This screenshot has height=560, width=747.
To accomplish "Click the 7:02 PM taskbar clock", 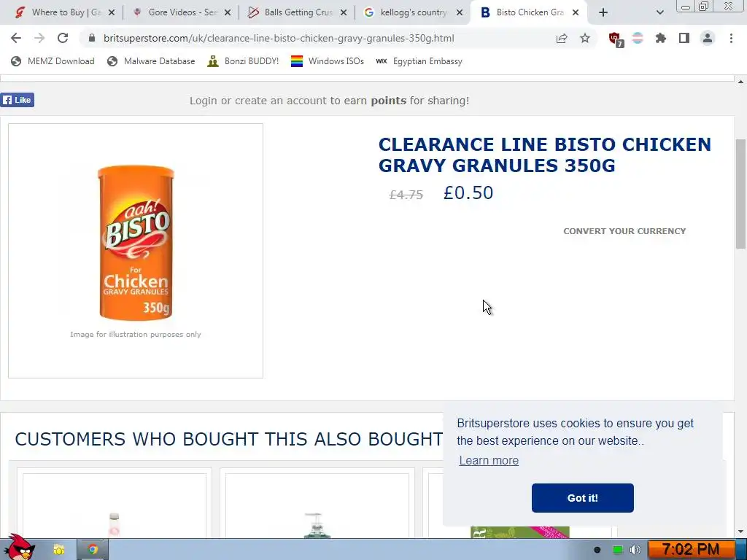I will [x=691, y=550].
